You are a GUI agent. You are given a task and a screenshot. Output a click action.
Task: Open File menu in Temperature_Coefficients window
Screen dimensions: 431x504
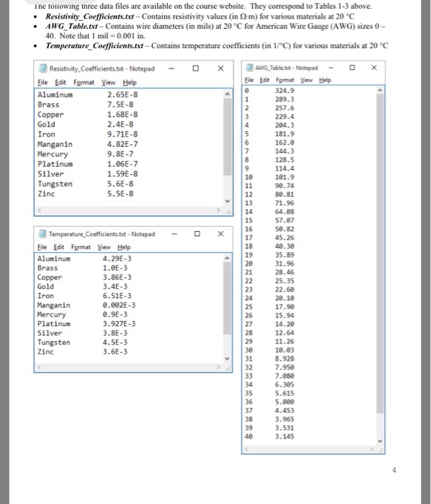pyautogui.click(x=42, y=247)
